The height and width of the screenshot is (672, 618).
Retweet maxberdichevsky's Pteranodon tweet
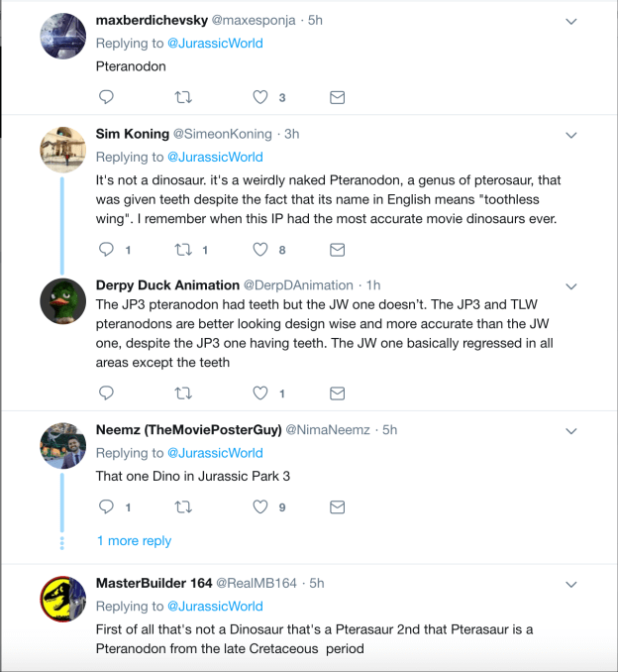pyautogui.click(x=183, y=97)
